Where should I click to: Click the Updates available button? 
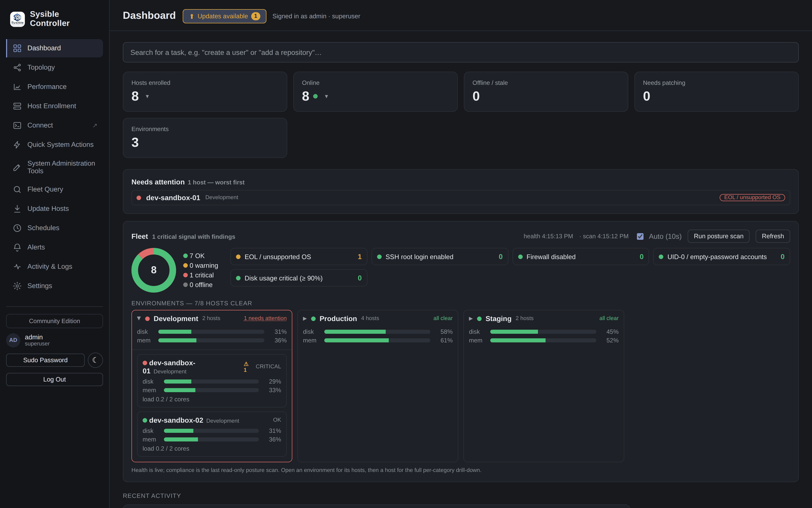click(x=225, y=17)
